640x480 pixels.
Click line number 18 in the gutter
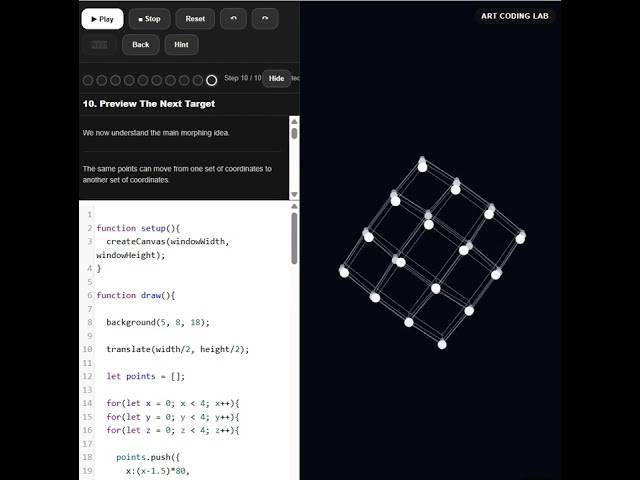pos(87,457)
